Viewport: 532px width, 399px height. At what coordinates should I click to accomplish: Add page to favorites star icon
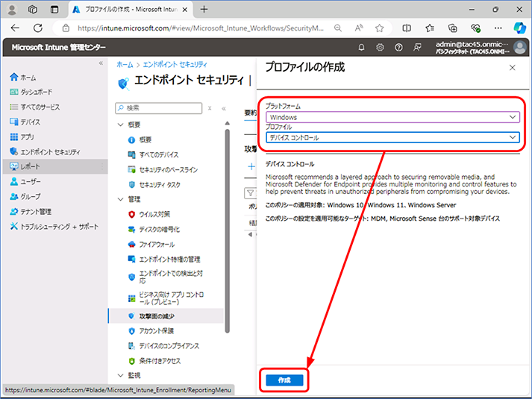(x=379, y=28)
